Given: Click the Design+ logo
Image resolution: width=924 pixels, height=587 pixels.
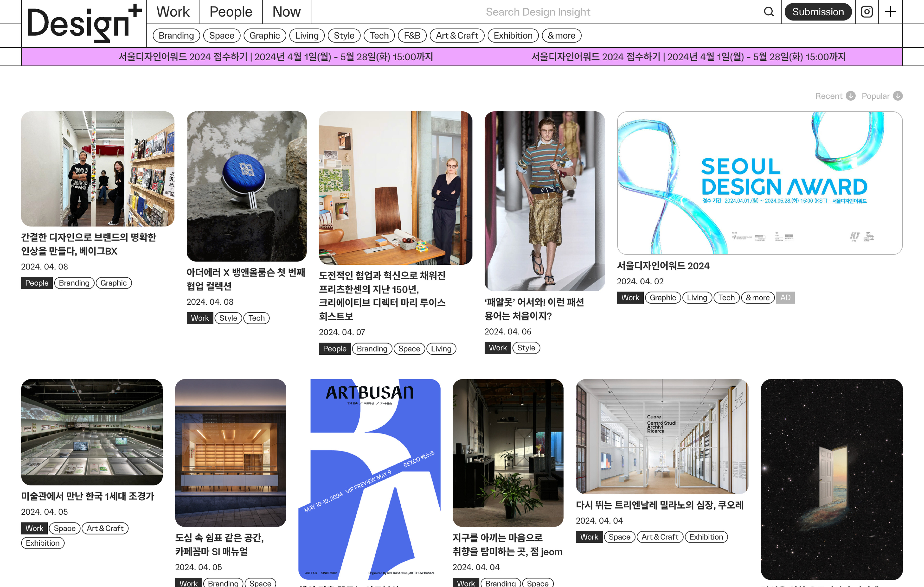Looking at the screenshot, I should point(84,23).
